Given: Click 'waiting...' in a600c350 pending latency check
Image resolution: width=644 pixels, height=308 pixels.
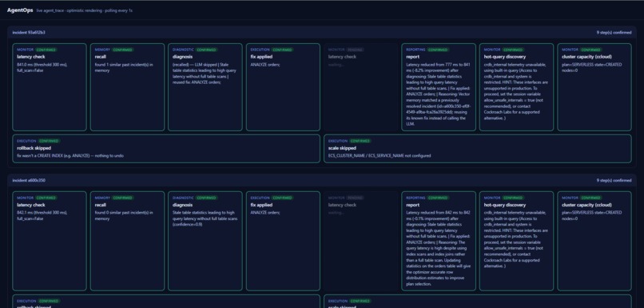Looking at the screenshot, I should pos(336,213).
